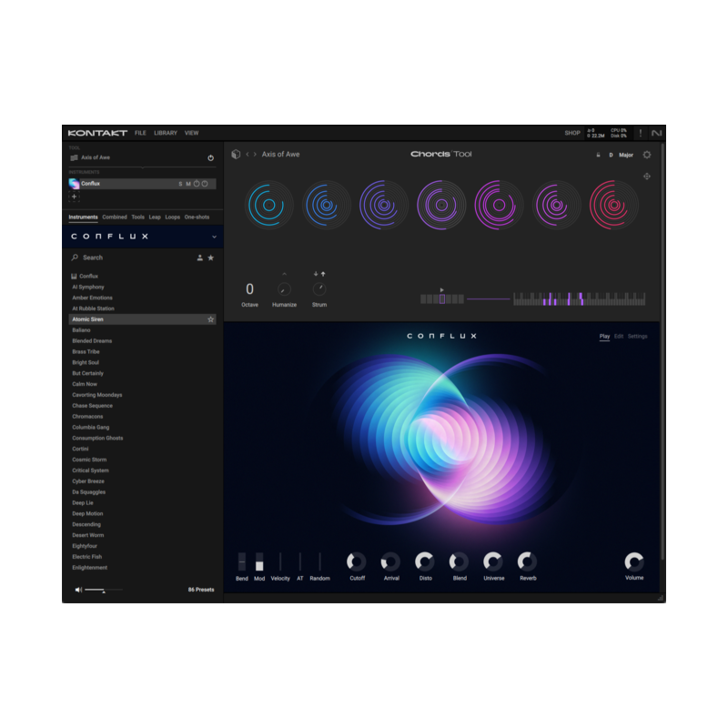Select strum down arrow direction
This screenshot has height=728, width=728.
(x=316, y=274)
